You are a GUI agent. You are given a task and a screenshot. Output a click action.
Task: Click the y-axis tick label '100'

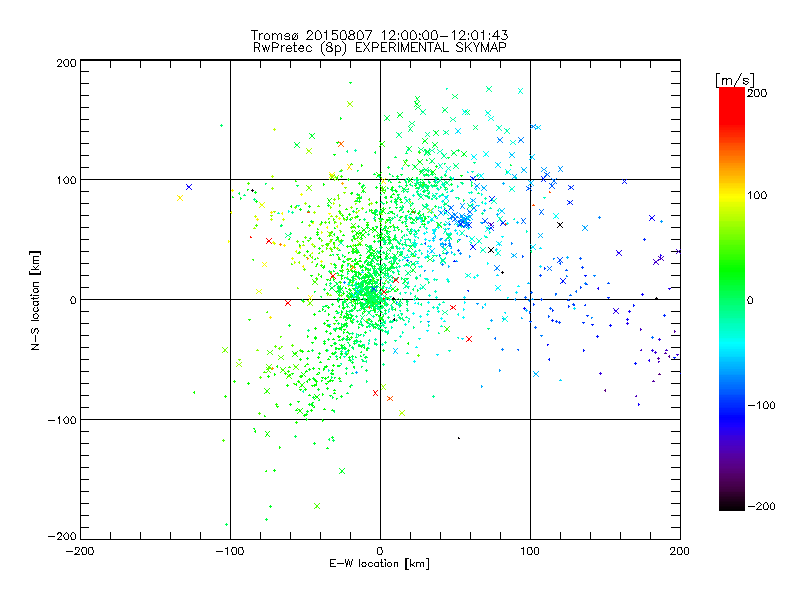[66, 180]
